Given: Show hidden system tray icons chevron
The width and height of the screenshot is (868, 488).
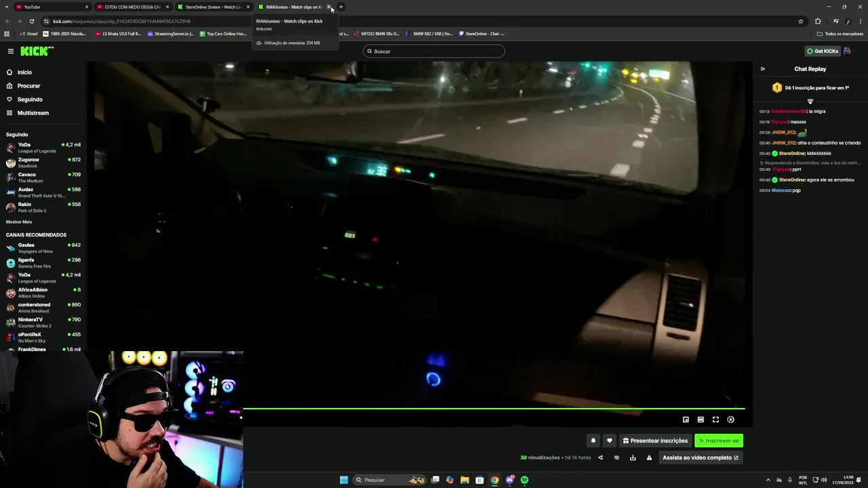Looking at the screenshot, I should pyautogui.click(x=768, y=480).
